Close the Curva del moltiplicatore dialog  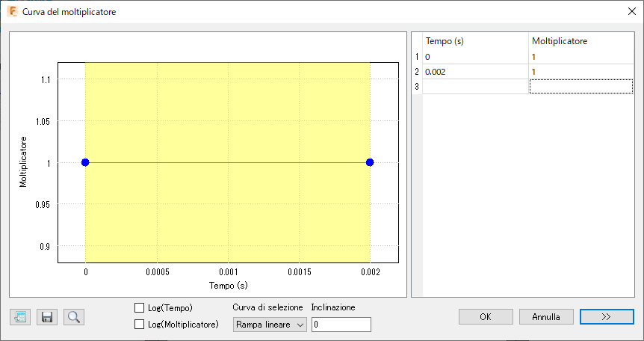click(x=632, y=11)
